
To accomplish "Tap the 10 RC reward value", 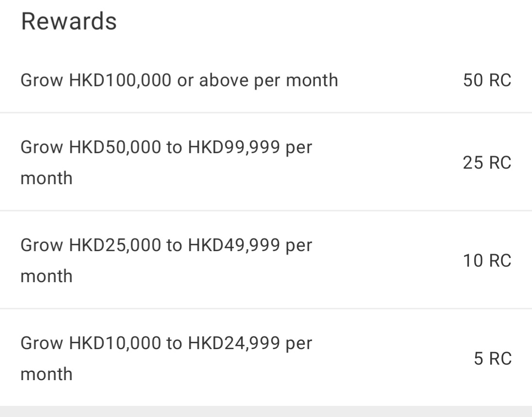I will pyautogui.click(x=487, y=261).
